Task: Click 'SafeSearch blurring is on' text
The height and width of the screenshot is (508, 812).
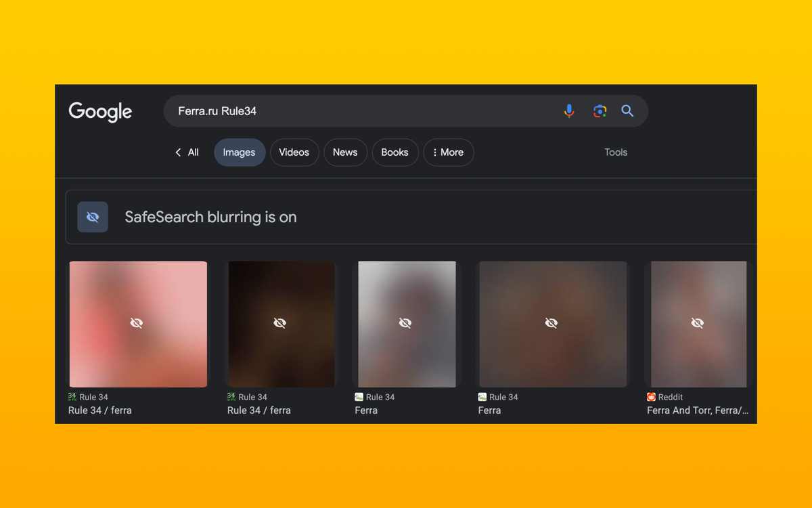Action: [x=210, y=217]
